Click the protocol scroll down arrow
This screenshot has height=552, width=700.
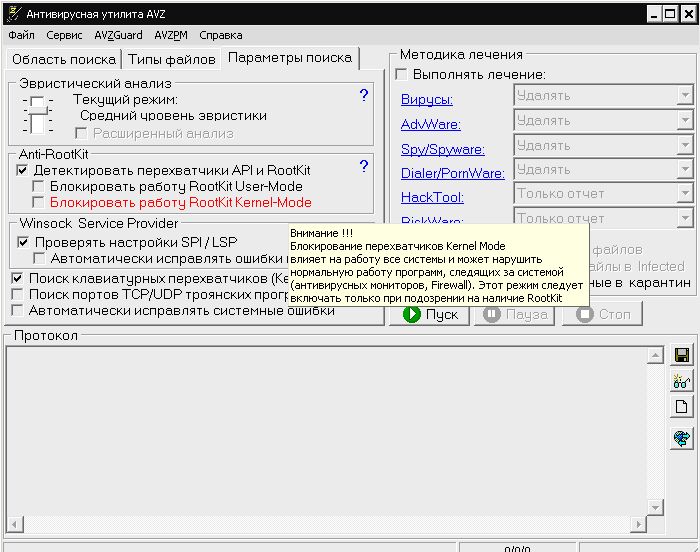tap(655, 507)
